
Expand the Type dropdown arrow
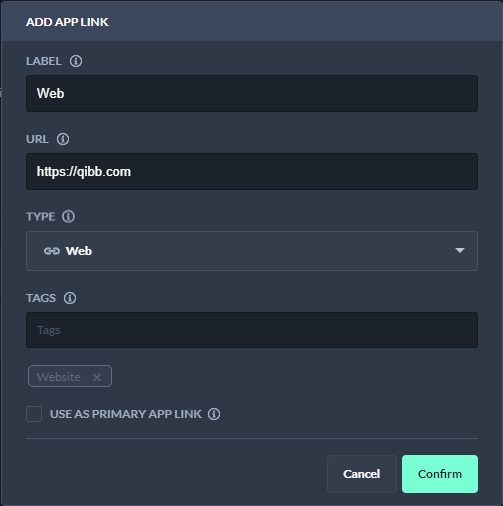[x=460, y=251]
